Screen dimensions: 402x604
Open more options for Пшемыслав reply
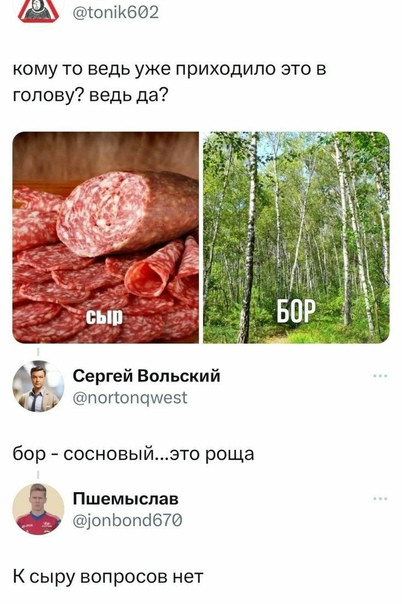380,498
